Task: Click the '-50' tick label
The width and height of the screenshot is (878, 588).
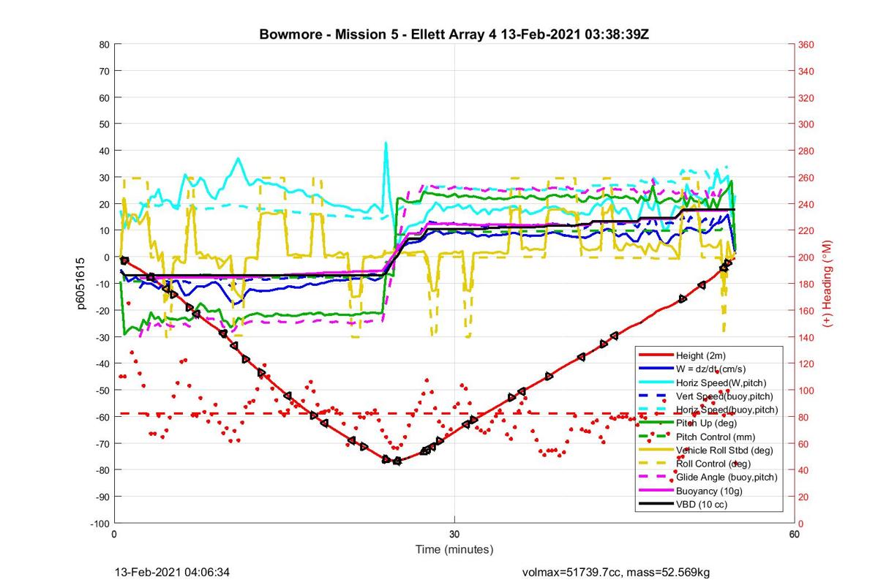Action: [x=103, y=391]
